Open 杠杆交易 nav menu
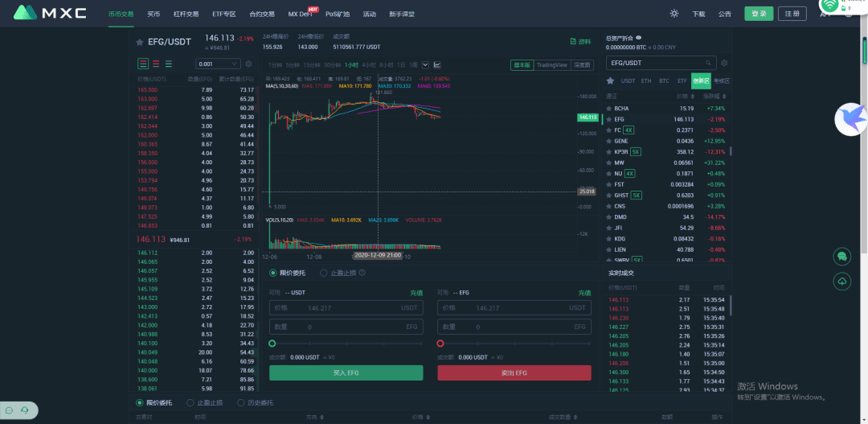This screenshot has height=424, width=868. point(184,14)
